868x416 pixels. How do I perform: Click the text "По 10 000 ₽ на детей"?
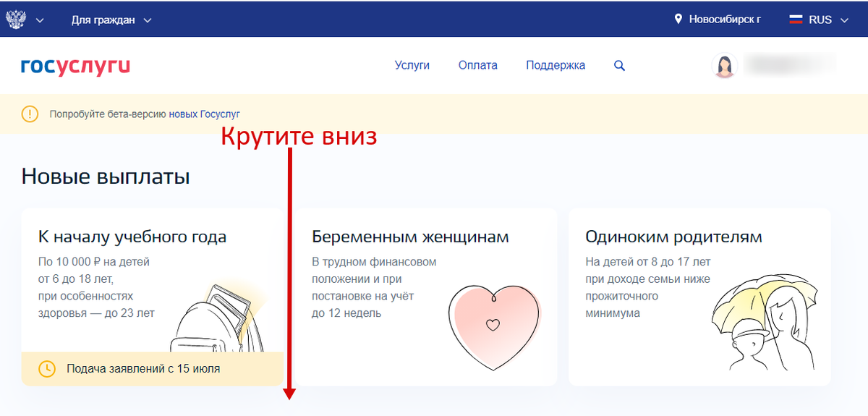tap(94, 261)
